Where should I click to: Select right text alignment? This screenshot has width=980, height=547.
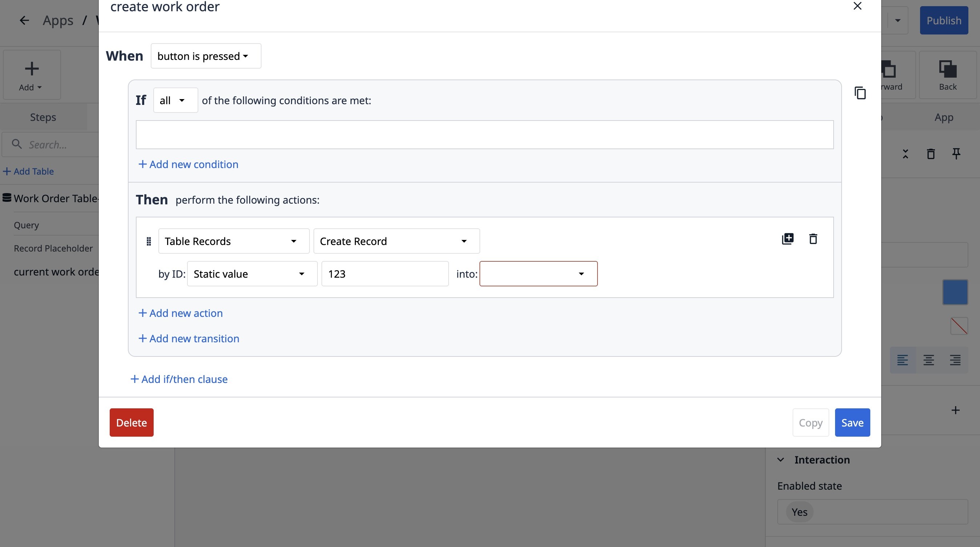(x=955, y=360)
